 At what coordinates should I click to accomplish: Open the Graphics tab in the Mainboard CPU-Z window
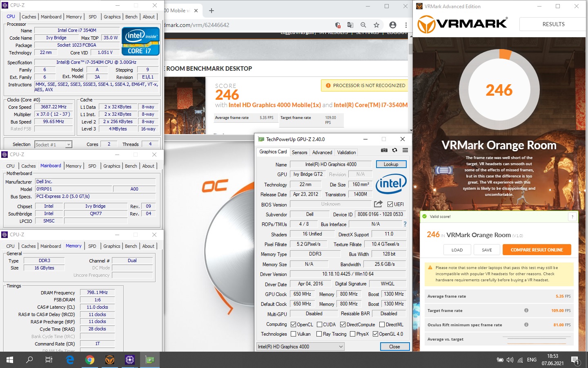click(x=112, y=166)
